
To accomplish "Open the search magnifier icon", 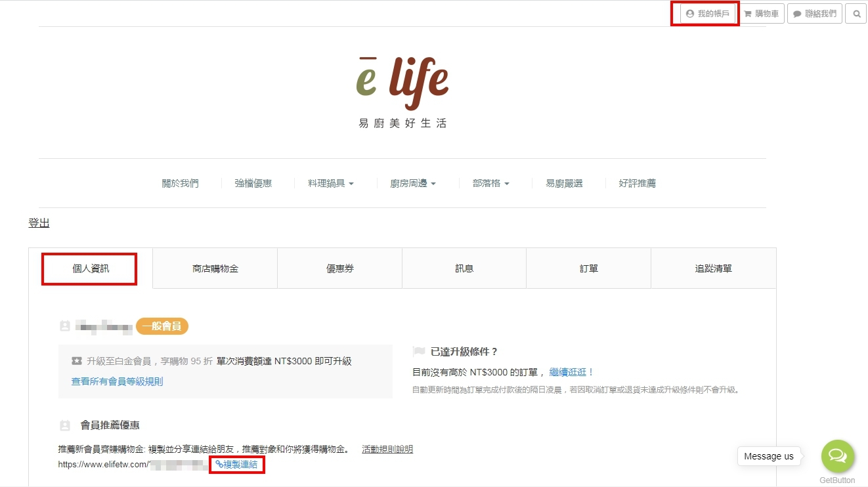I will point(856,14).
